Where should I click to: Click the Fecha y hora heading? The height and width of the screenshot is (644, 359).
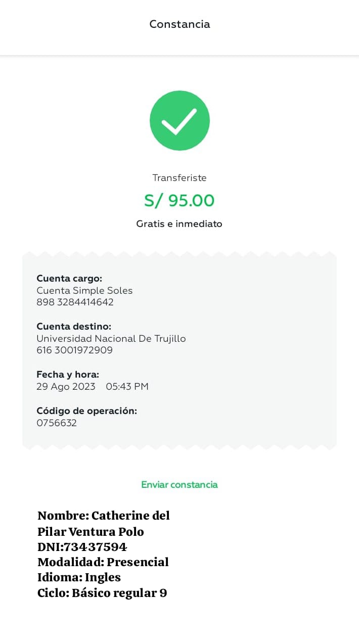click(x=68, y=375)
